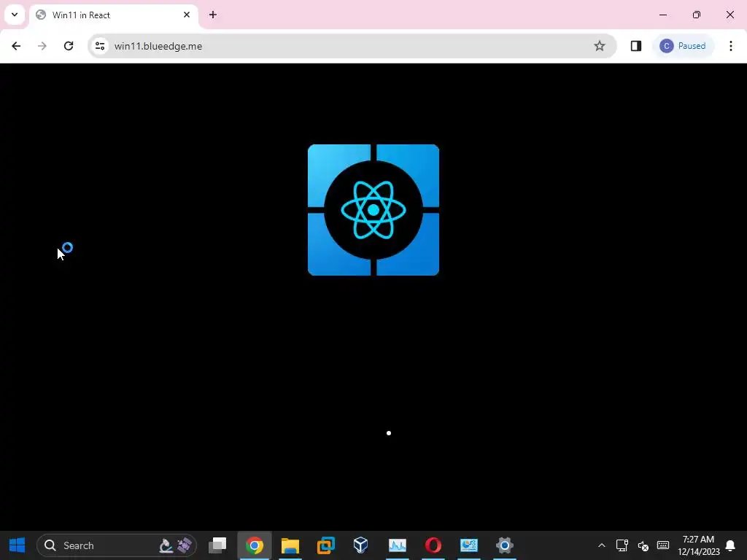Screen dimensions: 747x560
Task: Minimize the Chrome window
Action: point(663,15)
